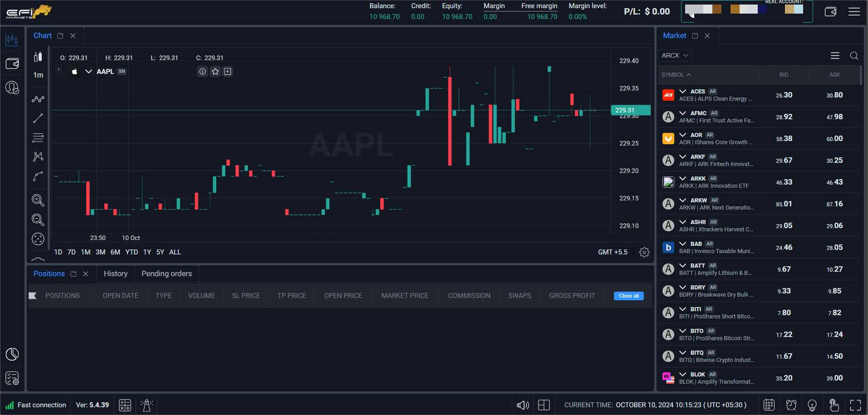This screenshot has height=415, width=868.
Task: Expand the BAB row chevron
Action: pyautogui.click(x=682, y=244)
